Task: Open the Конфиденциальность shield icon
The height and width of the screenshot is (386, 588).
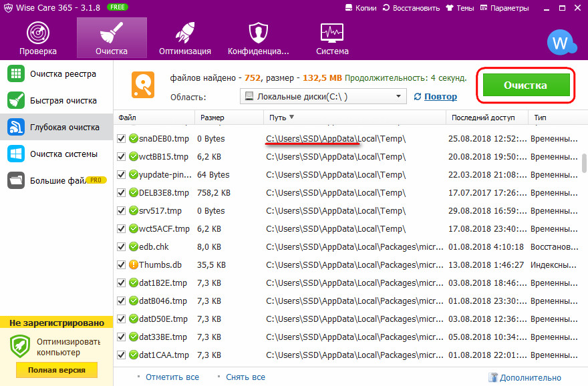Action: pyautogui.click(x=258, y=33)
